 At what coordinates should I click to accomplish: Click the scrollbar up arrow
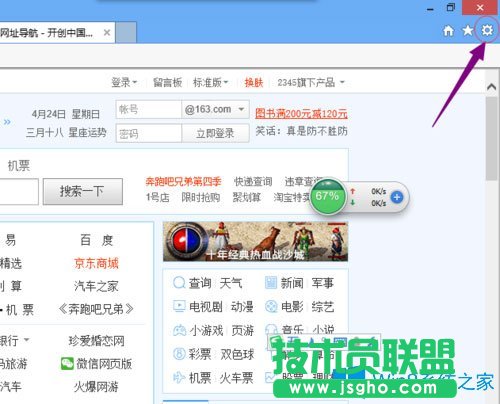coord(492,87)
